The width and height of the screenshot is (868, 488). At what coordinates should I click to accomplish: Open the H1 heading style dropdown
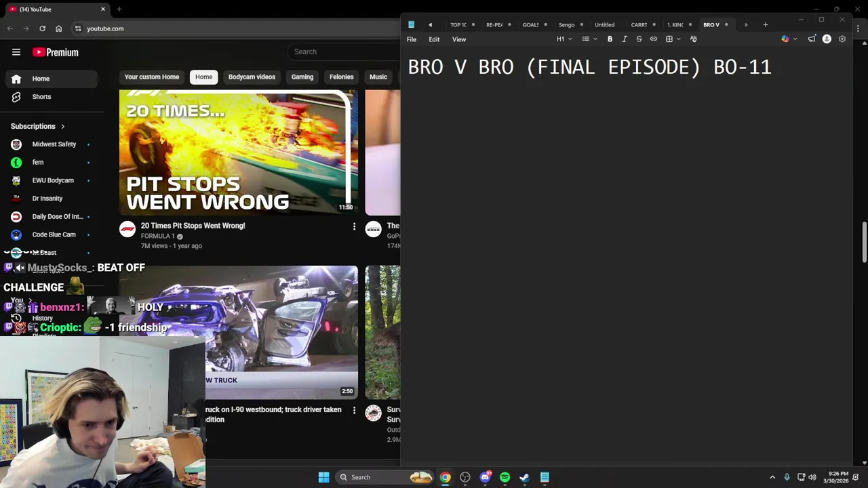[564, 39]
